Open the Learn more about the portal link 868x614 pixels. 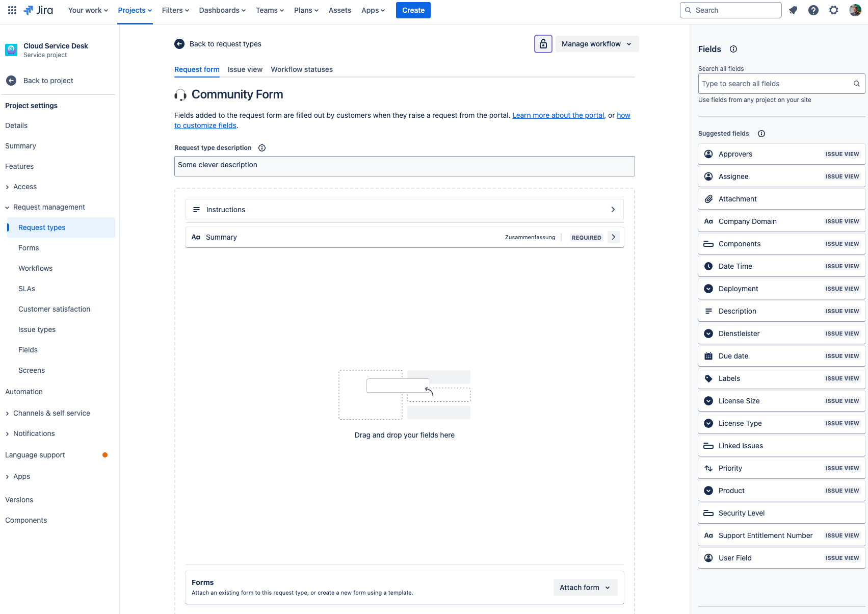[558, 115]
